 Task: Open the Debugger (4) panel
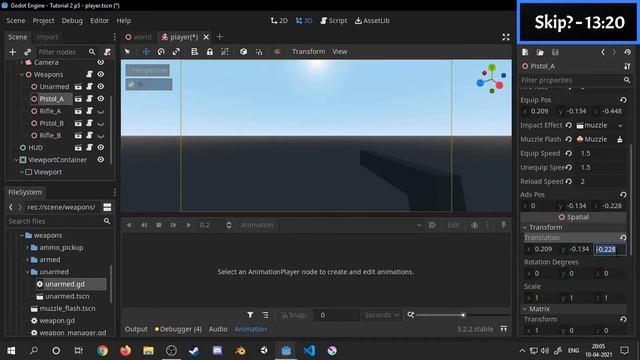[x=178, y=329]
